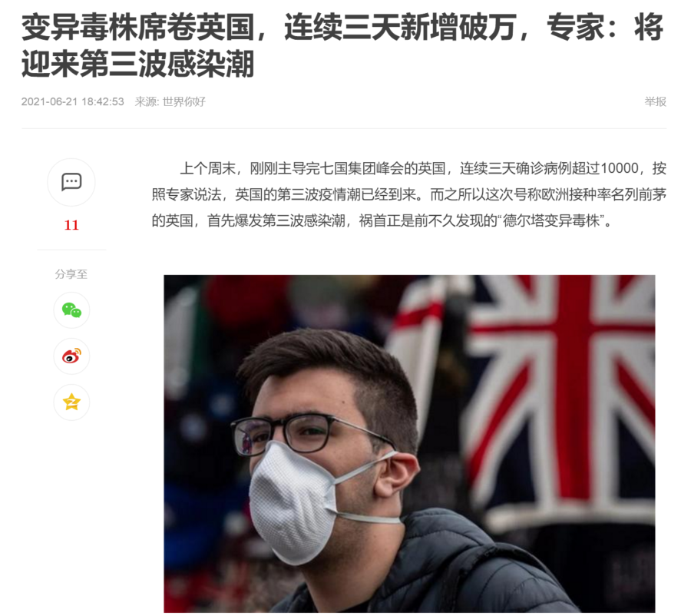
Task: Click the quoted term 德尔塔变异毒株
Action: click(x=551, y=220)
